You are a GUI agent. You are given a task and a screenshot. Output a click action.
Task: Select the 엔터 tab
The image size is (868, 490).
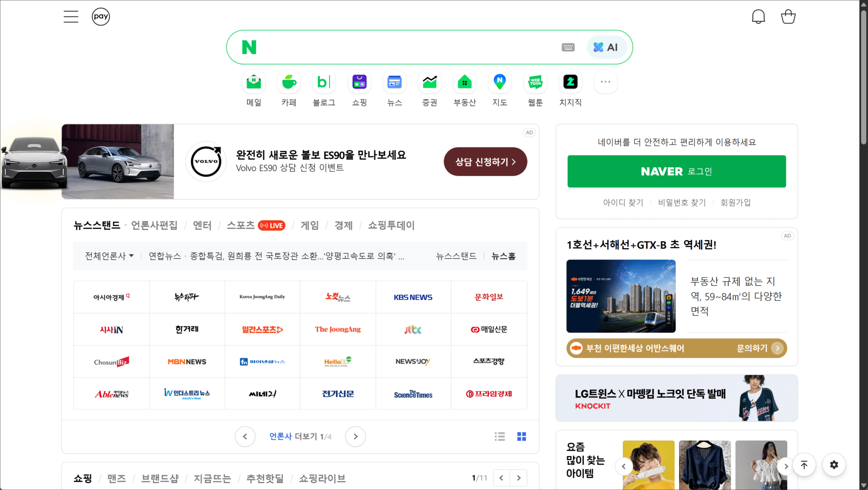click(202, 225)
